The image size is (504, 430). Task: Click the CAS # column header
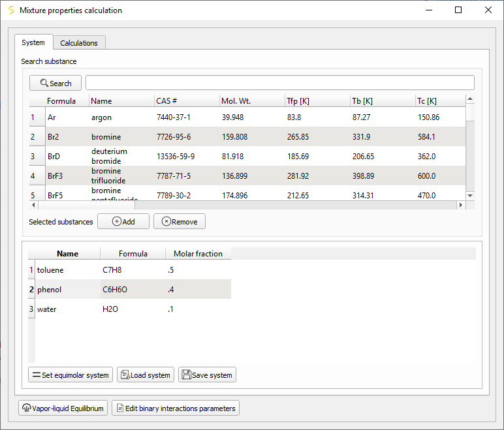(187, 101)
